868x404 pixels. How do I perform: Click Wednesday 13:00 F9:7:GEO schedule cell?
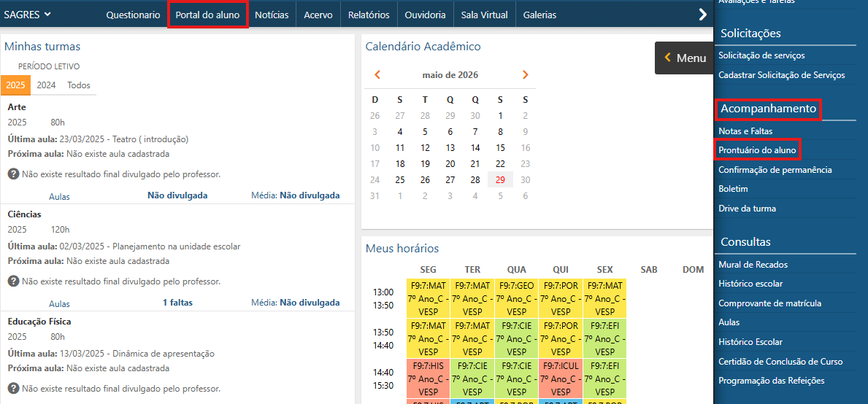click(516, 298)
